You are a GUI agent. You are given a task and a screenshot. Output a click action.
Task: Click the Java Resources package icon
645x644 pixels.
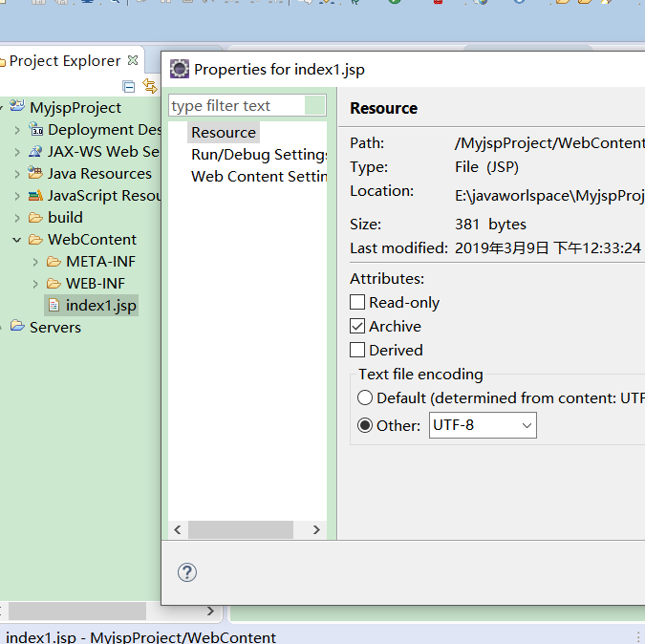click(x=35, y=173)
